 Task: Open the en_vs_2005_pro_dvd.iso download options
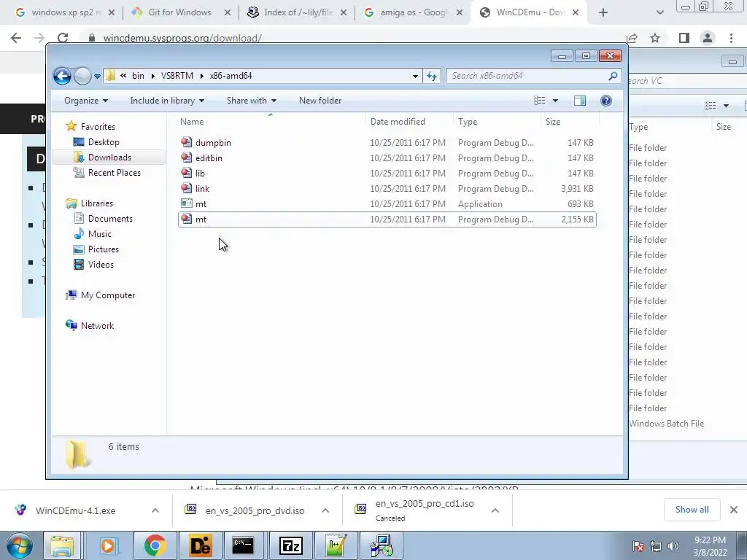(325, 510)
